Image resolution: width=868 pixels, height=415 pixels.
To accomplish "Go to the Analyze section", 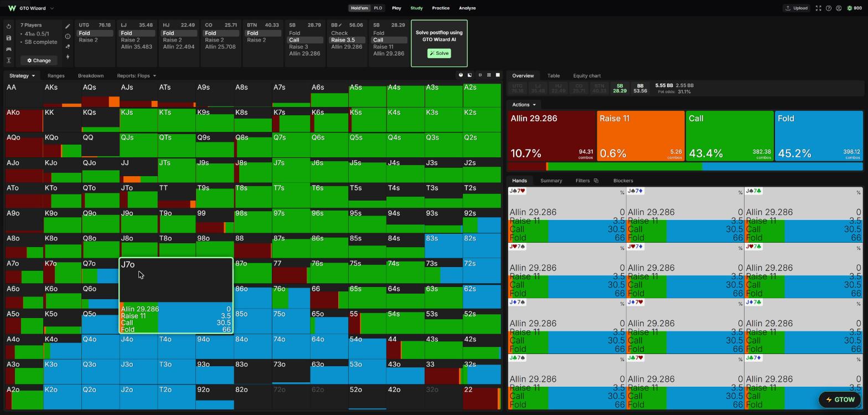I will coord(467,8).
